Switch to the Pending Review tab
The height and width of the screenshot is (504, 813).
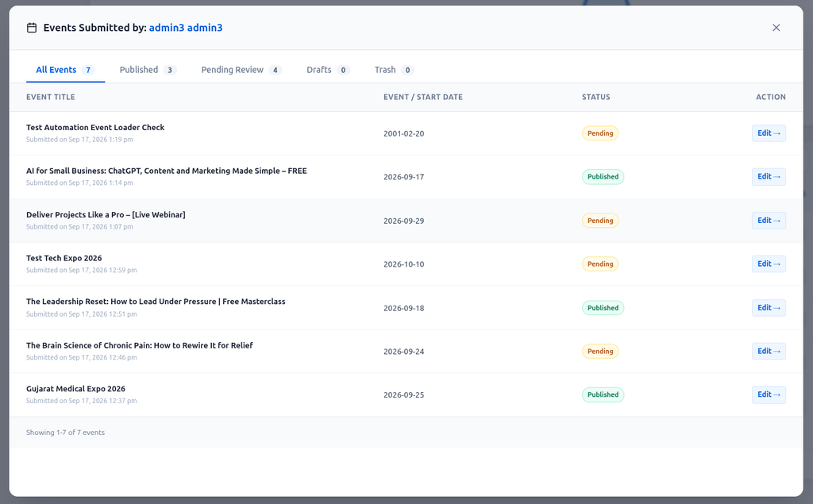[x=241, y=70]
